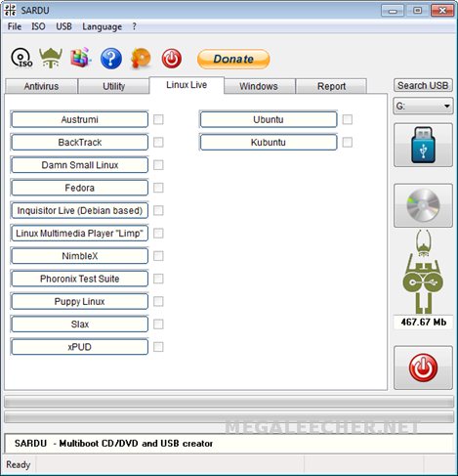
Task: Click the large red power button on the right
Action: 423,368
